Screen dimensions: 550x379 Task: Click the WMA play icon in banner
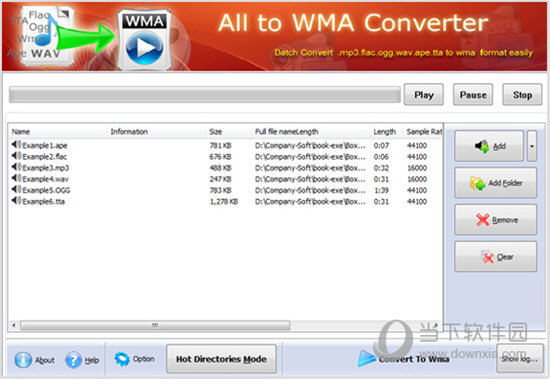tap(144, 48)
